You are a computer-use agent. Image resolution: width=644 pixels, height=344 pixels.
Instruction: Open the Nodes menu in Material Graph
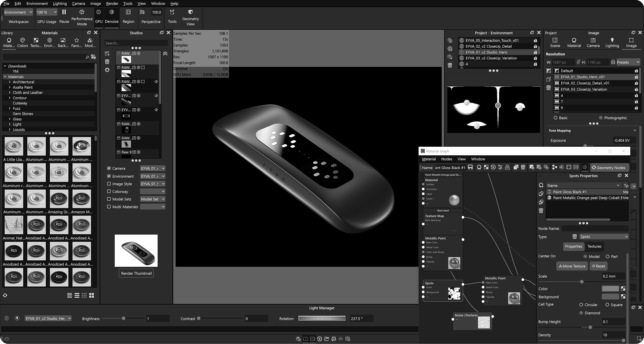(x=447, y=159)
